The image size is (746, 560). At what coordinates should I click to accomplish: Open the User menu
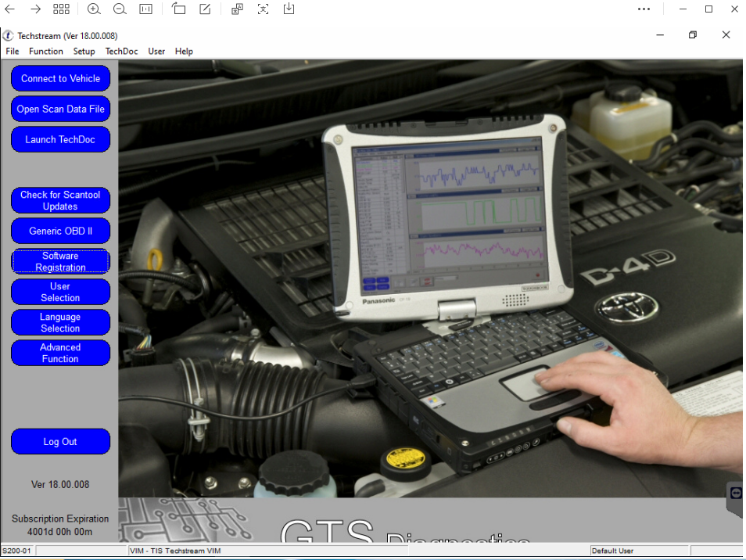(156, 52)
